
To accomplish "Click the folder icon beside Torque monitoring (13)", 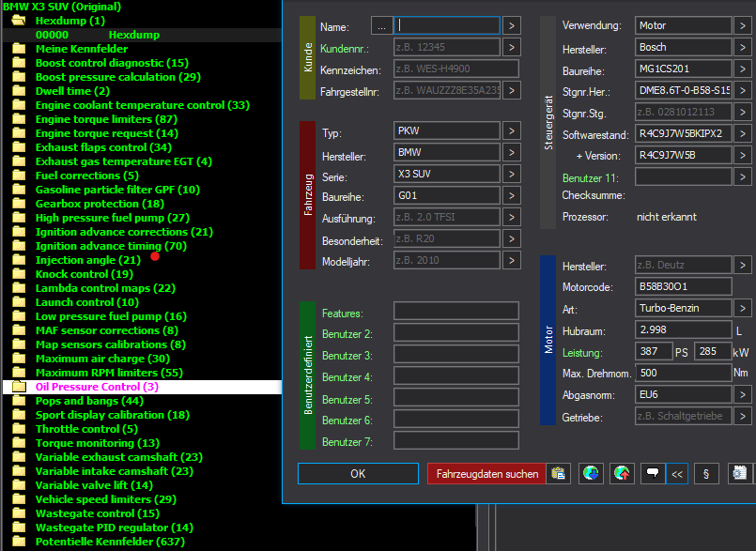I will point(19,443).
